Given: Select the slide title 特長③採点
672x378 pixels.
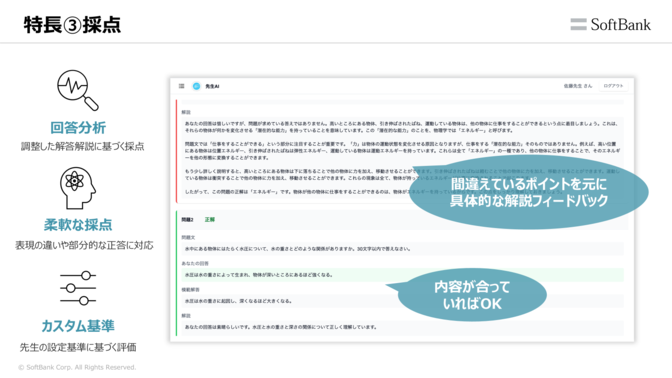Looking at the screenshot, I should pyautogui.click(x=72, y=25).
